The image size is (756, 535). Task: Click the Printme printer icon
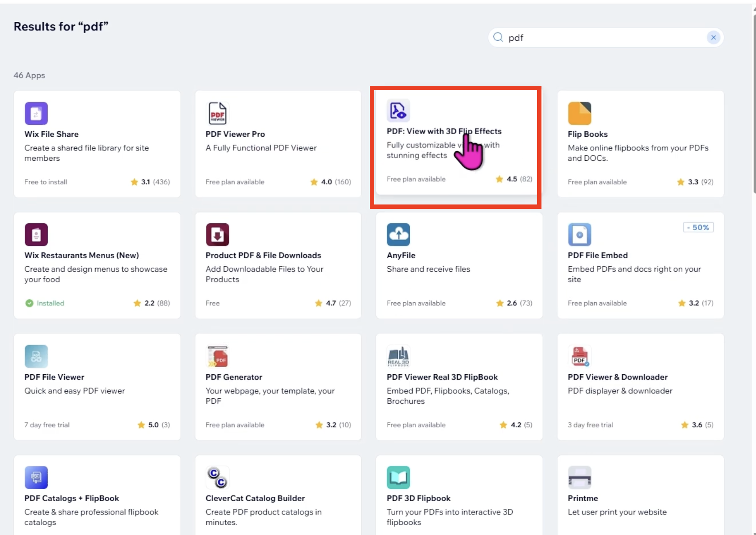pos(579,477)
